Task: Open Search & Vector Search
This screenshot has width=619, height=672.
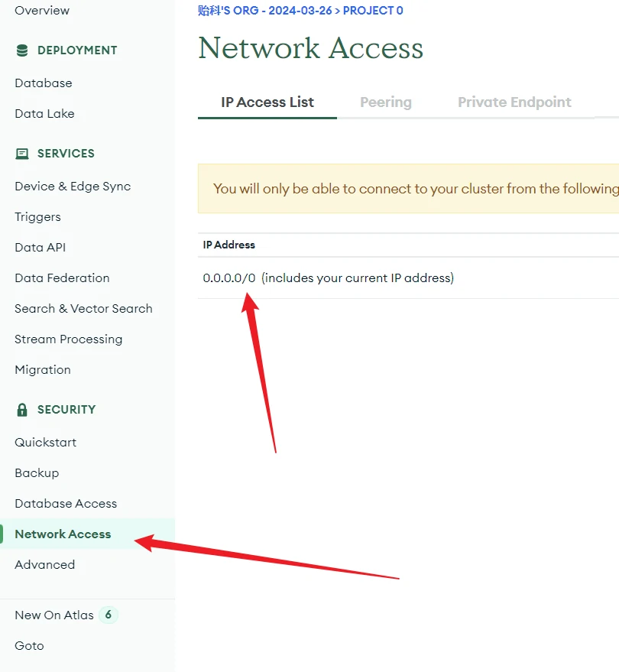Action: (x=83, y=309)
